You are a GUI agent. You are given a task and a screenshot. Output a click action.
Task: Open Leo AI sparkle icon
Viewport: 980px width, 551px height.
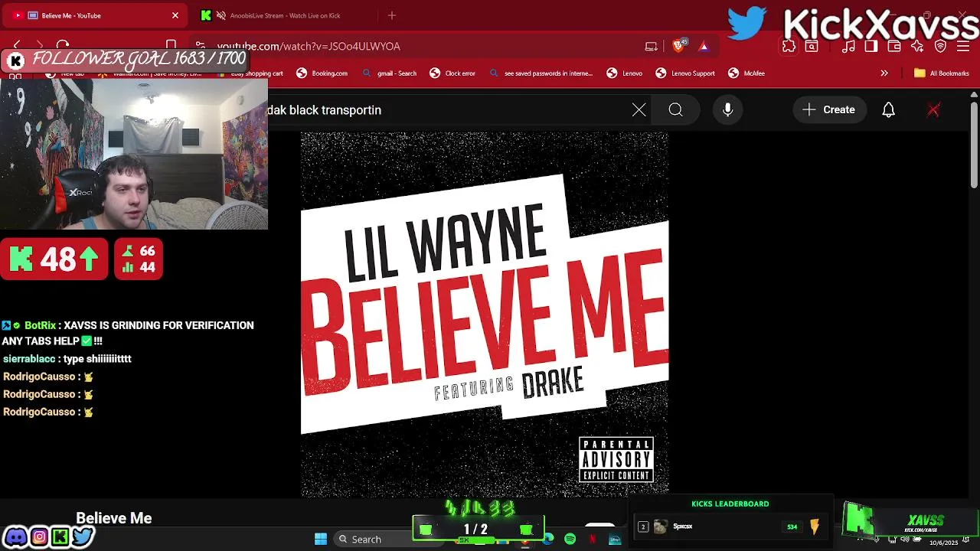point(917,47)
